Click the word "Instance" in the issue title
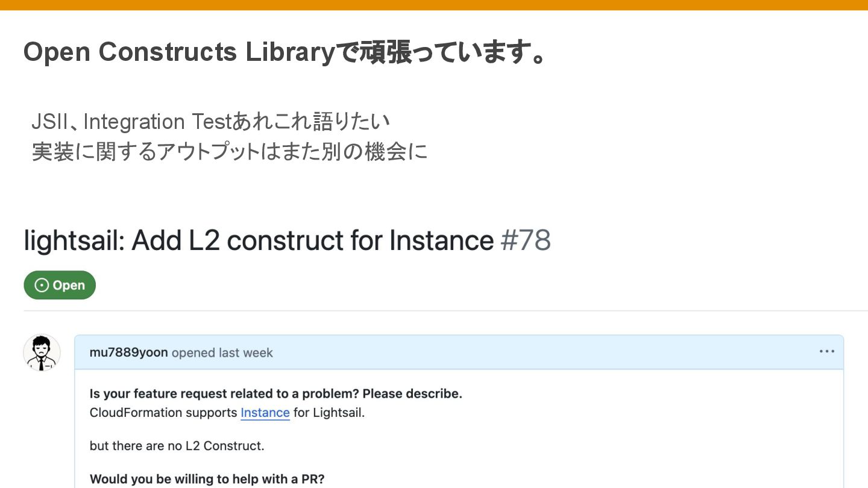Viewport: 868px width, 488px height. (441, 241)
